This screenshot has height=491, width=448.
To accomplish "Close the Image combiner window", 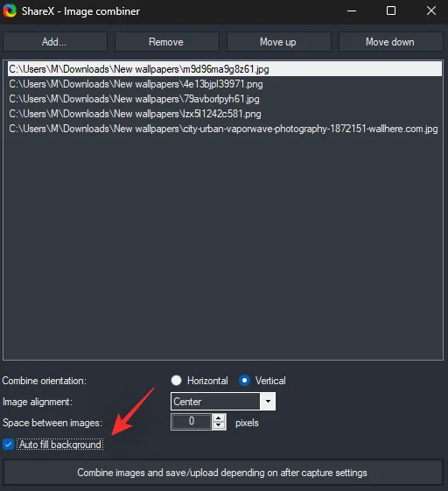I will 431,11.
